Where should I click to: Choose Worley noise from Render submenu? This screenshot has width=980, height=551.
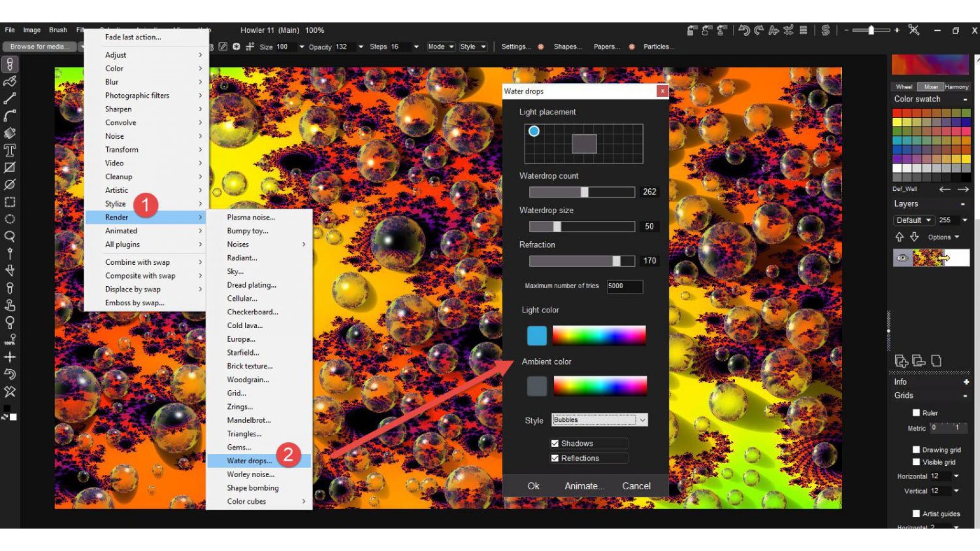(250, 474)
